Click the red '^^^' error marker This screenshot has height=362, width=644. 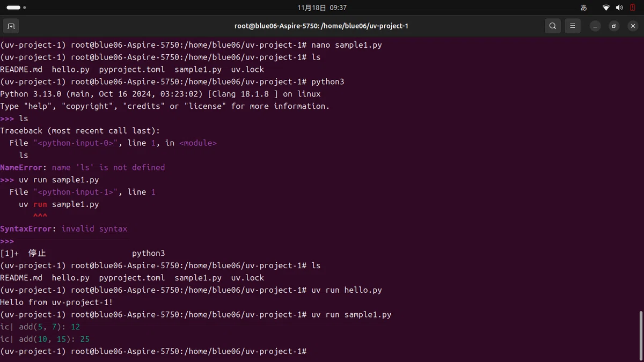point(40,216)
